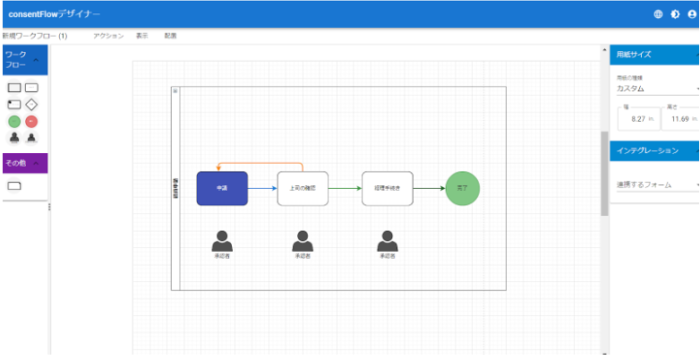The width and height of the screenshot is (700, 360).
Task: Open the 表示 menu
Action: [x=142, y=36]
